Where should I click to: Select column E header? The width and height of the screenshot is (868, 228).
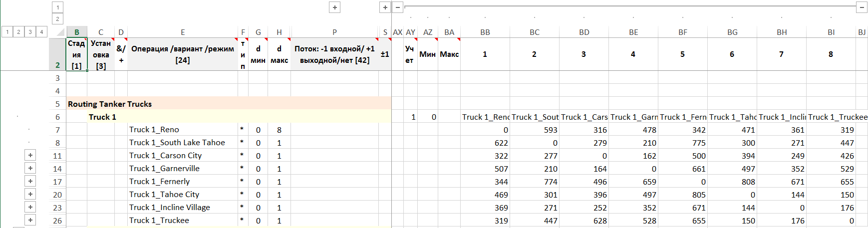click(183, 32)
